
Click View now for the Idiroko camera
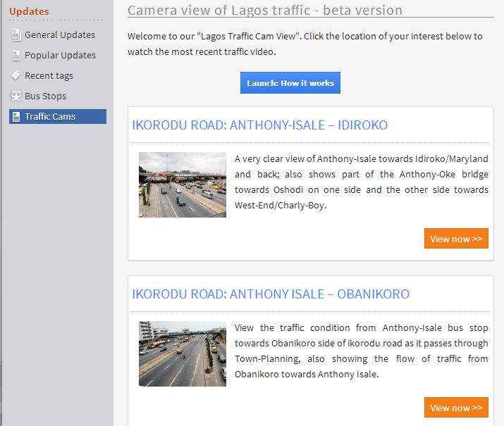(x=455, y=239)
